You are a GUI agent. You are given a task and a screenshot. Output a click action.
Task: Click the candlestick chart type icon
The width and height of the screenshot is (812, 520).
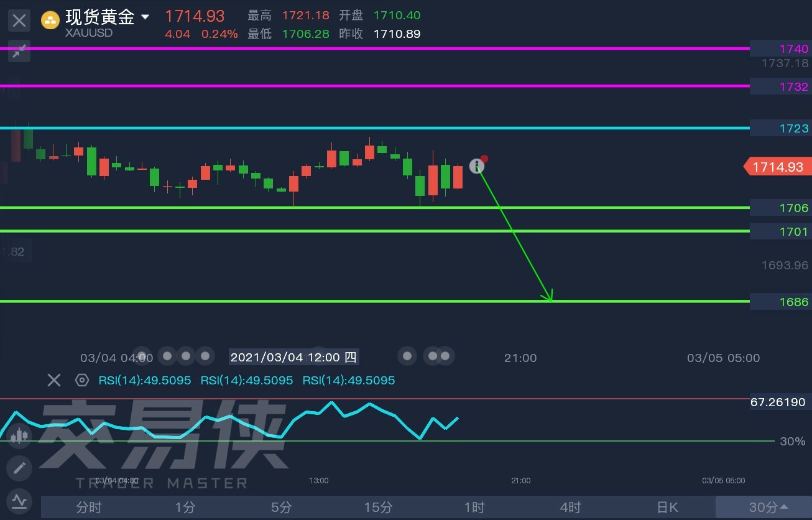[x=19, y=435]
